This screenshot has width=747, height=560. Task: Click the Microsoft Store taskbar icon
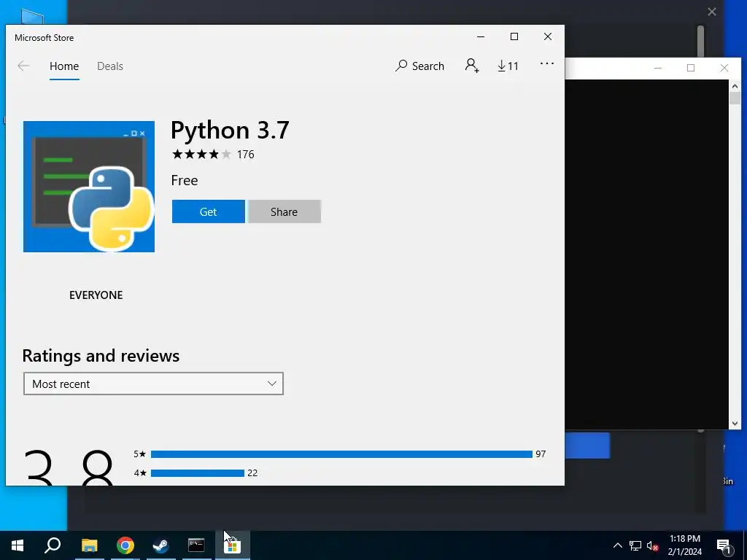233,545
